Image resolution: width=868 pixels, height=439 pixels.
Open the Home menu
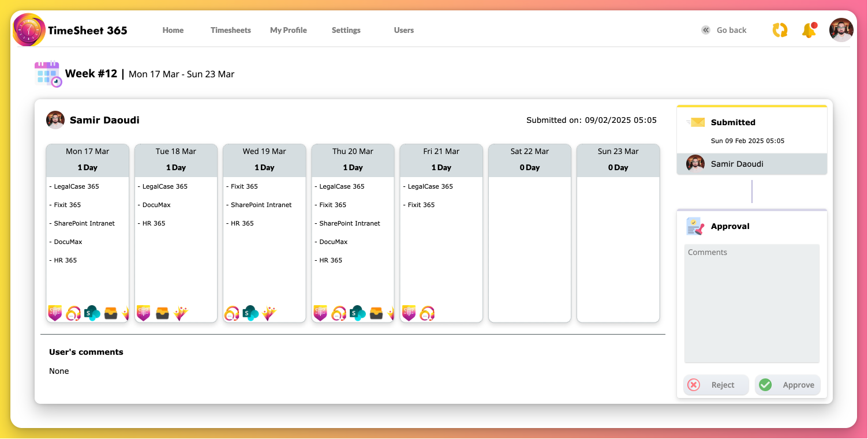point(173,30)
